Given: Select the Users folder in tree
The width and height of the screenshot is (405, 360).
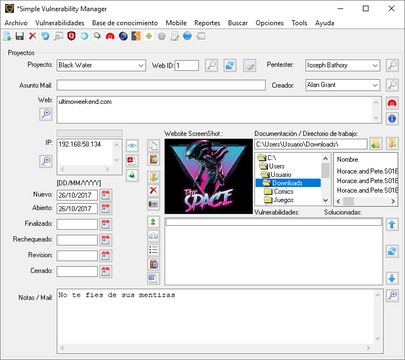Looking at the screenshot, I should pyautogui.click(x=276, y=166).
